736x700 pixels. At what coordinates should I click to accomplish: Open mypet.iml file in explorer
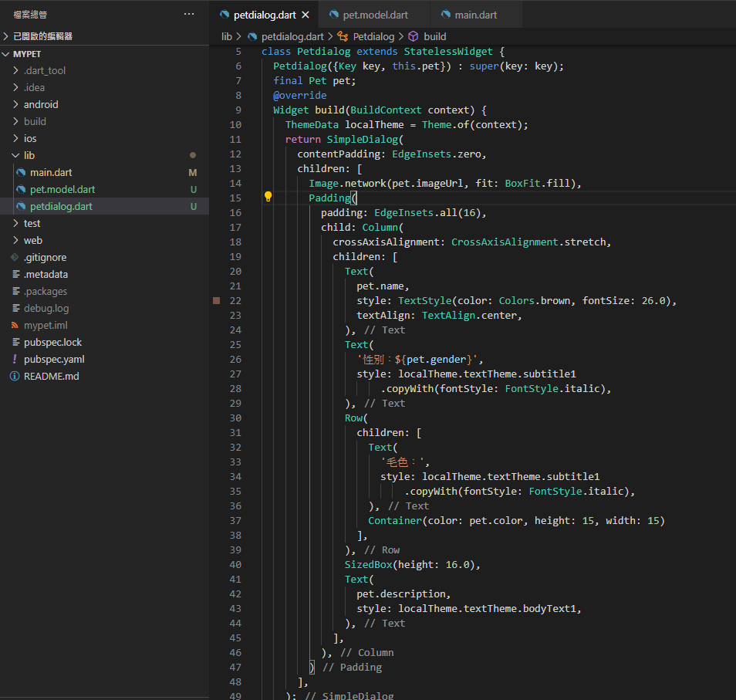46,325
